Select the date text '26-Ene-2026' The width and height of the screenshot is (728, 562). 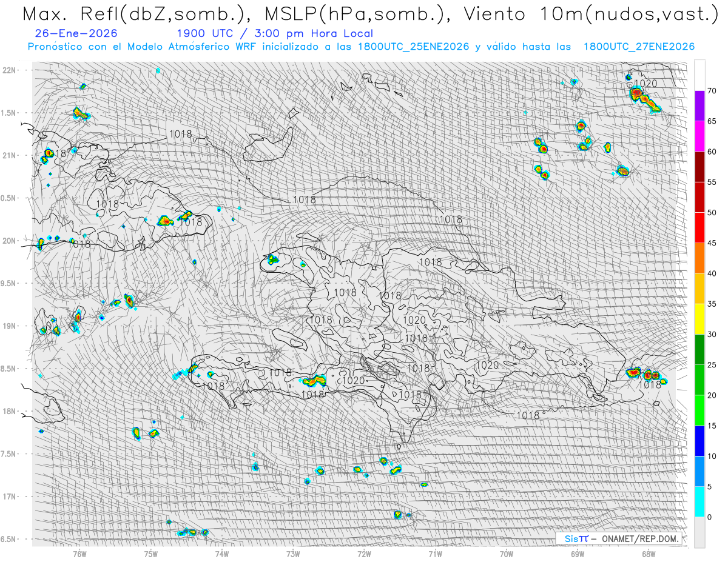pos(76,33)
